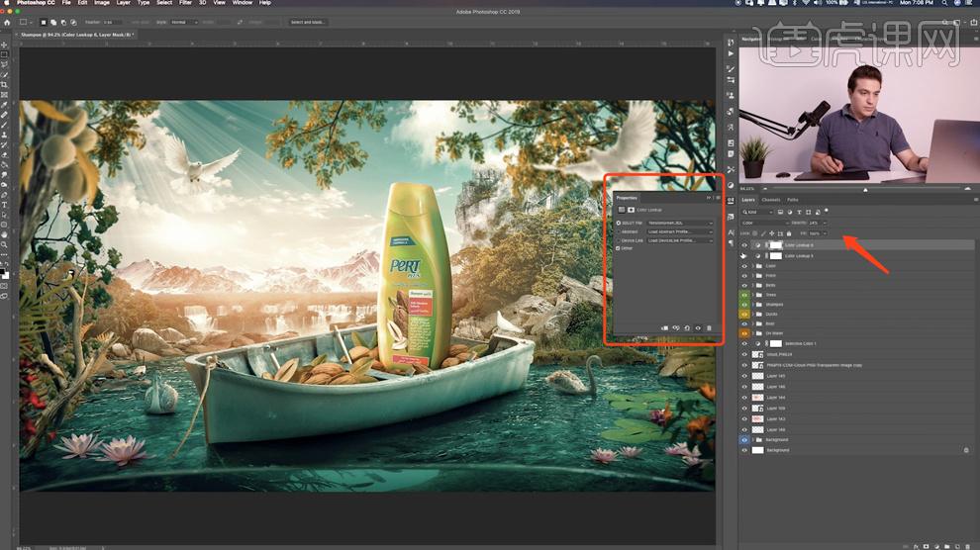
Task: Click the Shampoo document tab
Action: [x=77, y=35]
